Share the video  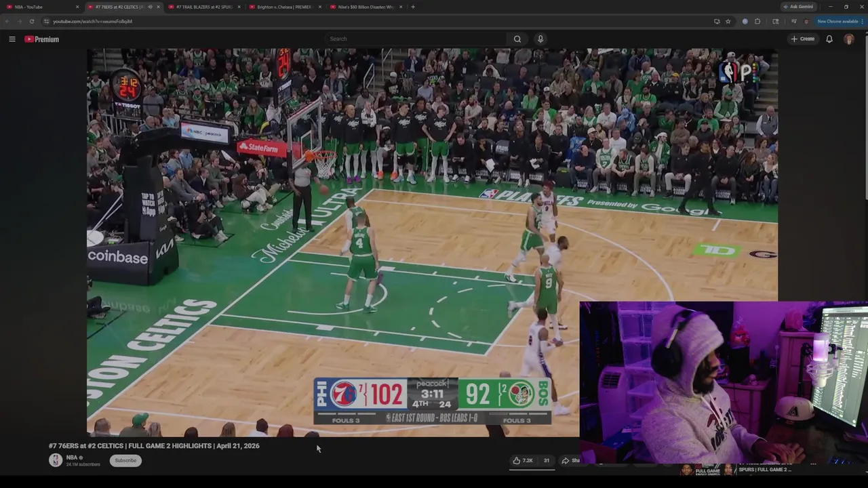(570, 461)
